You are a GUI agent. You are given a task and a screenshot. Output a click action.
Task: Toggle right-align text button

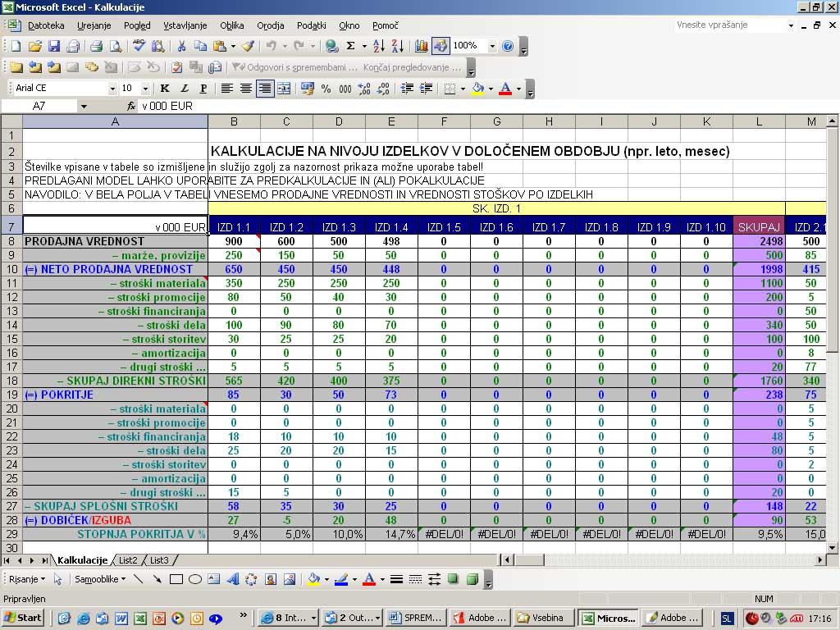pyautogui.click(x=264, y=89)
